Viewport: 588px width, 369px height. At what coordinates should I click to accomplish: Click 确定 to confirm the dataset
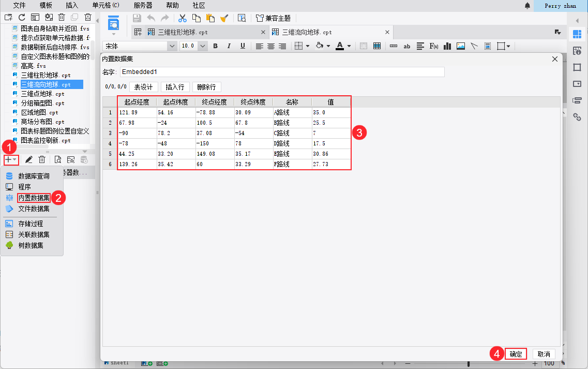pyautogui.click(x=516, y=354)
